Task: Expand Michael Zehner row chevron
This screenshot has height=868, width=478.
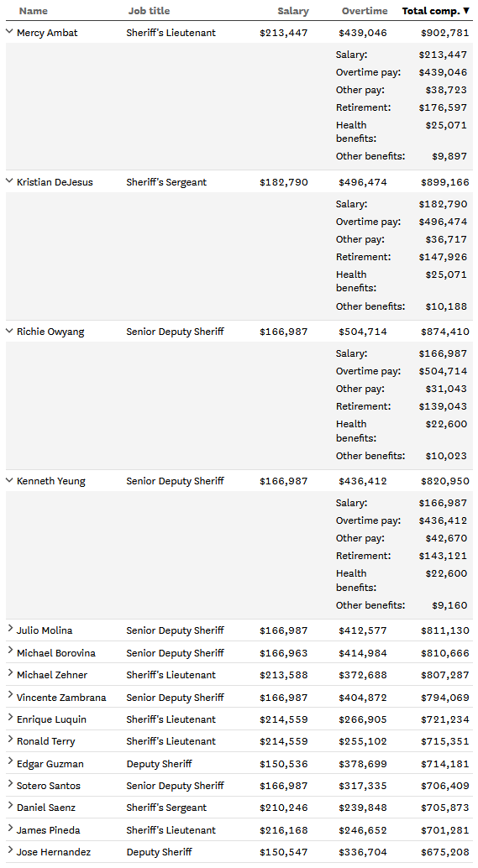Action: [10, 672]
